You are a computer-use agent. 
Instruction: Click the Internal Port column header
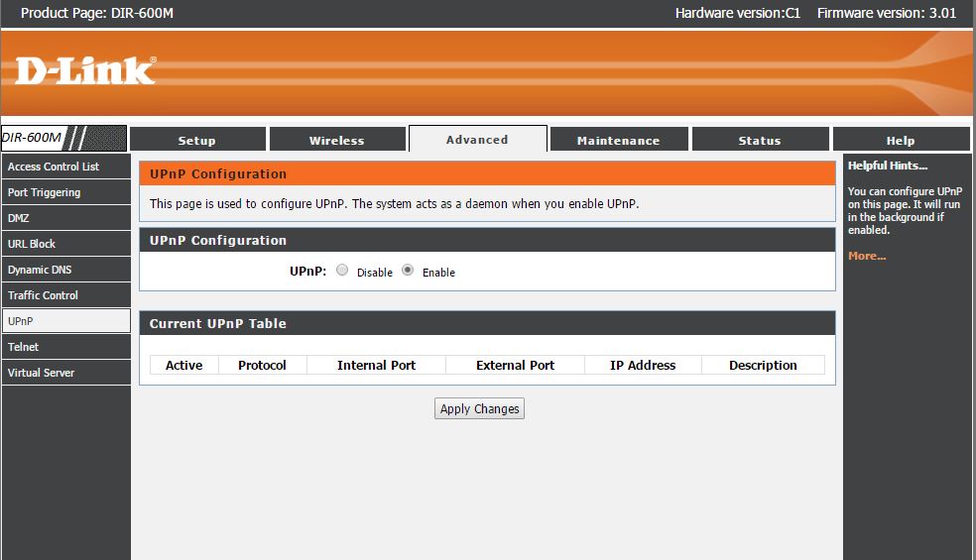pos(377,366)
